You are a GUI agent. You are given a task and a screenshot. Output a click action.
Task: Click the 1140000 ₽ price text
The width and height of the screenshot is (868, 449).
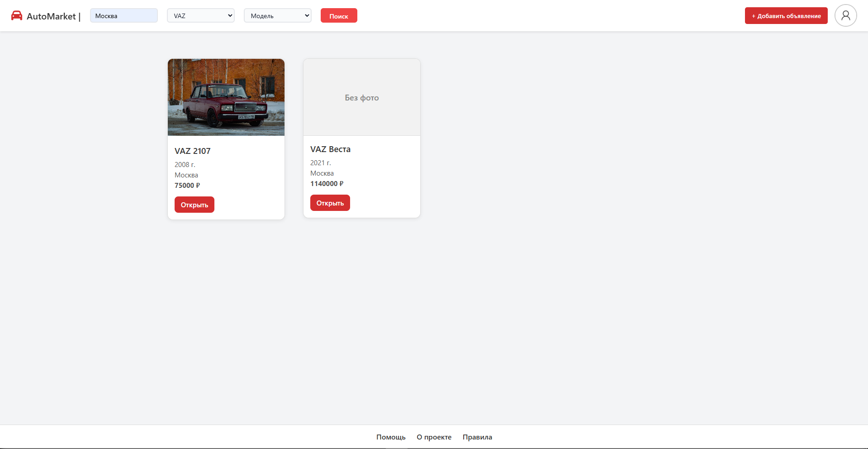click(327, 184)
